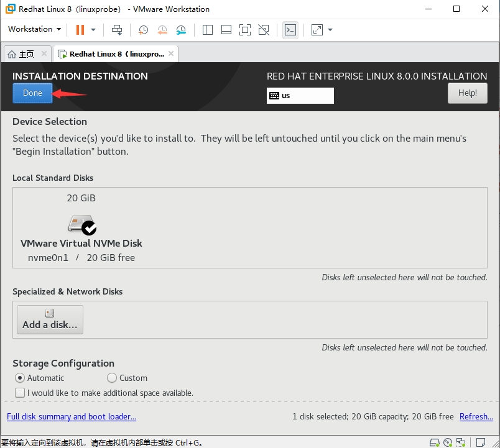Toggle the console view icon
The height and width of the screenshot is (448, 500).
tap(290, 30)
